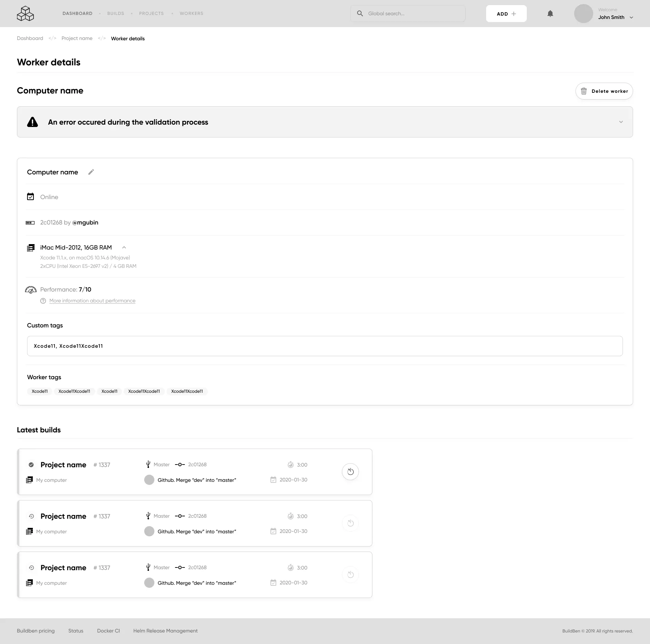Click the ADD button in the header
Screen dimensions: 650x644
505,14
